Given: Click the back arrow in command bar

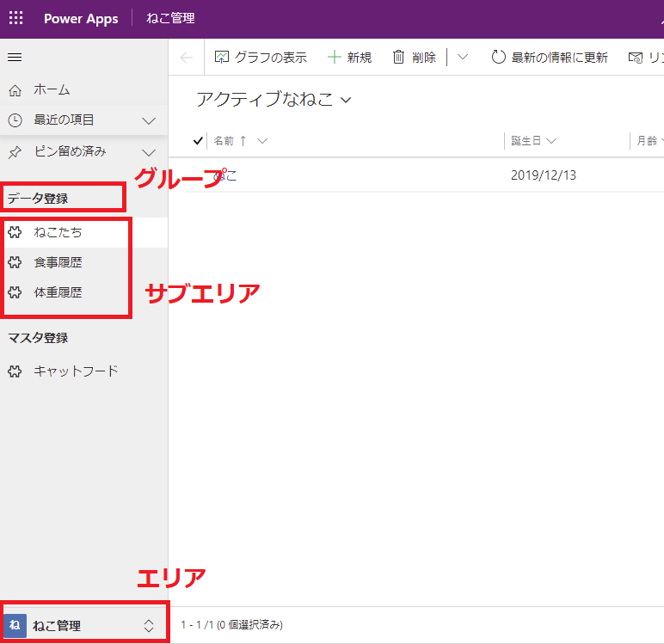Looking at the screenshot, I should coord(186,58).
